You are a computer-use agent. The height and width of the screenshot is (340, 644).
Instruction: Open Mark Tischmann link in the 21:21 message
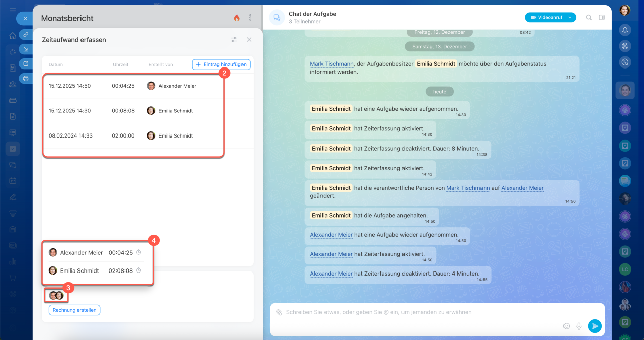pyautogui.click(x=332, y=64)
